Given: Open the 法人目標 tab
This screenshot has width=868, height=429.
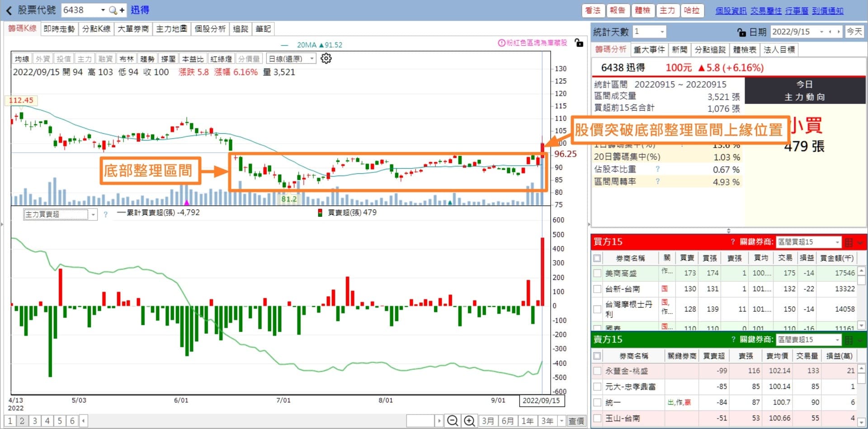Looking at the screenshot, I should pos(779,50).
